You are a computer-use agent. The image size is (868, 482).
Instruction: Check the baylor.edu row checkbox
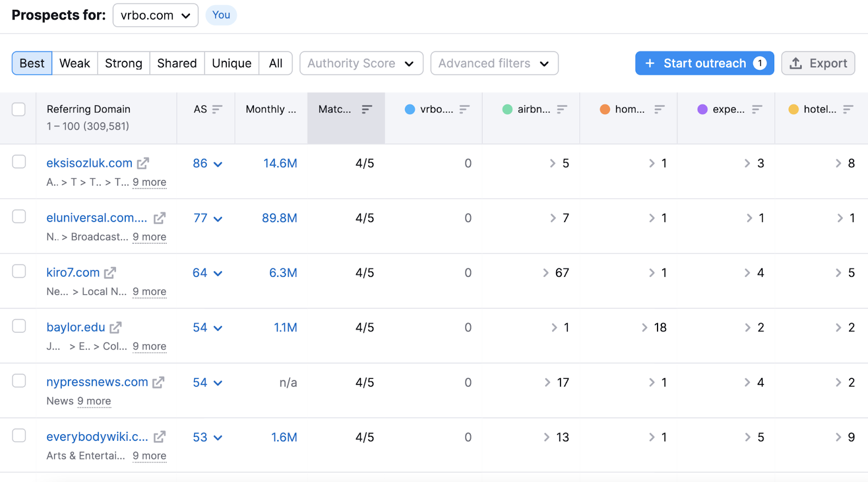coord(19,326)
